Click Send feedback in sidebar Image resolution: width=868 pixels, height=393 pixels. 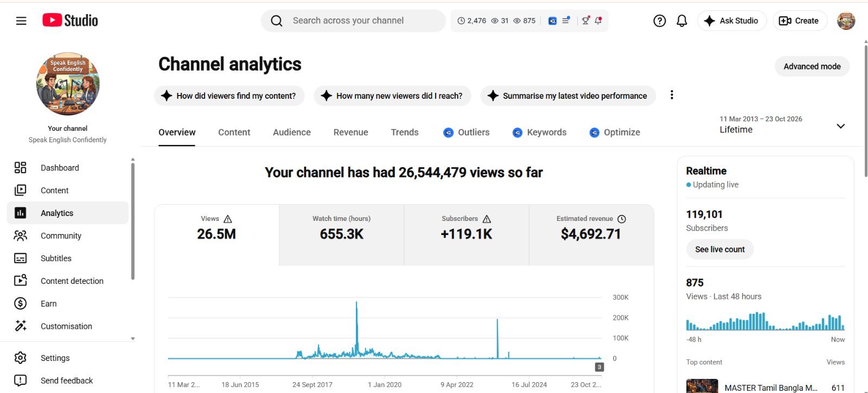tap(68, 381)
